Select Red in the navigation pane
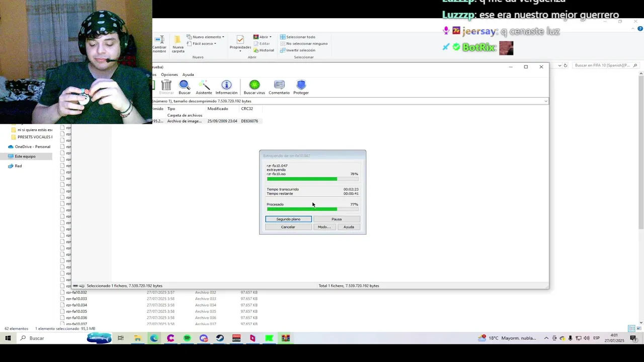The image size is (644, 362). [18, 166]
